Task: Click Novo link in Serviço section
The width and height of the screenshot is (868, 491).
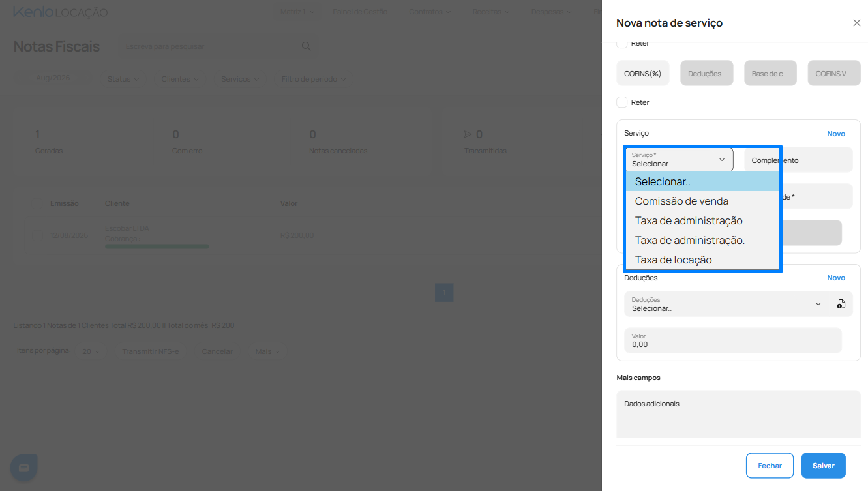Action: click(x=836, y=134)
